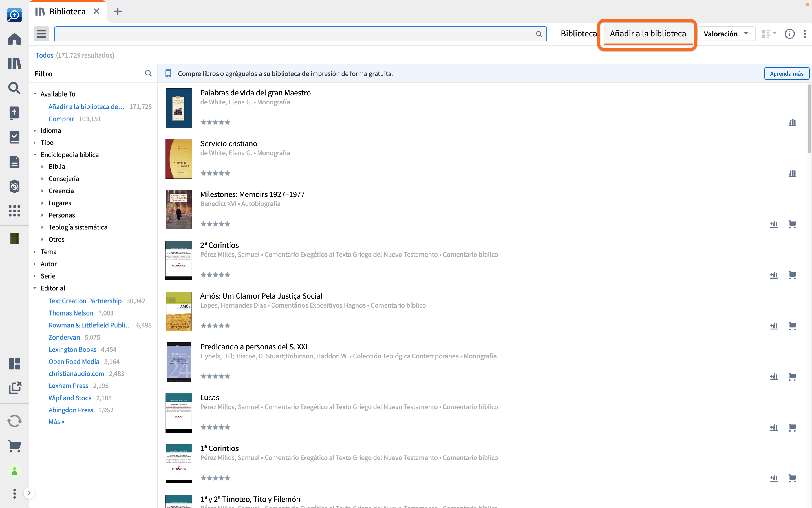The image size is (812, 508).
Task: Expand the sidebar with the chevron arrow
Action: [29, 493]
